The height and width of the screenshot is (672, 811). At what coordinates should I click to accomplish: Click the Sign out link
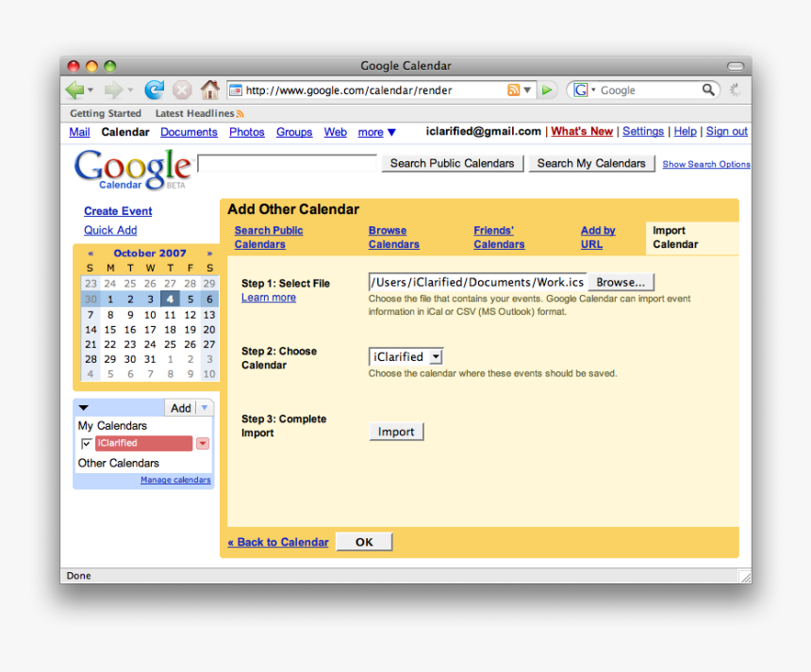coord(727,131)
